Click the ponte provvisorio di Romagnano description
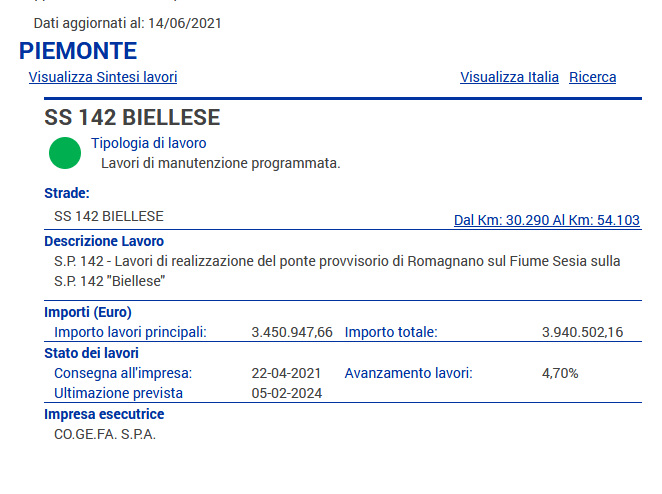Image resolution: width=662 pixels, height=494 pixels. click(337, 271)
